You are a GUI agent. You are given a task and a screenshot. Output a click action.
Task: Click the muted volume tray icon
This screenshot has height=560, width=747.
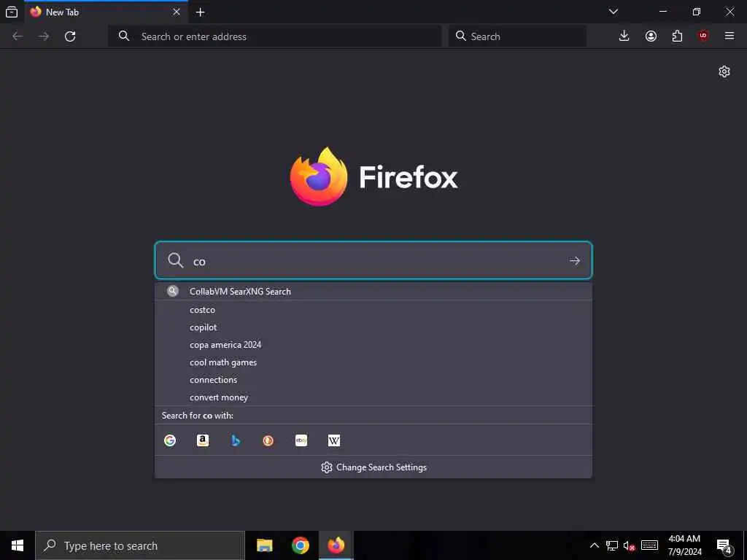(x=629, y=545)
